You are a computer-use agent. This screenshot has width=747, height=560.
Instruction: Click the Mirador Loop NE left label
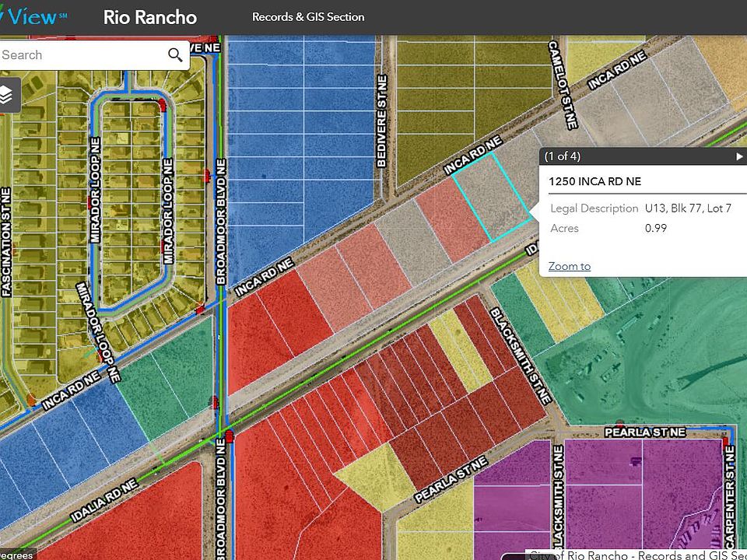point(95,190)
